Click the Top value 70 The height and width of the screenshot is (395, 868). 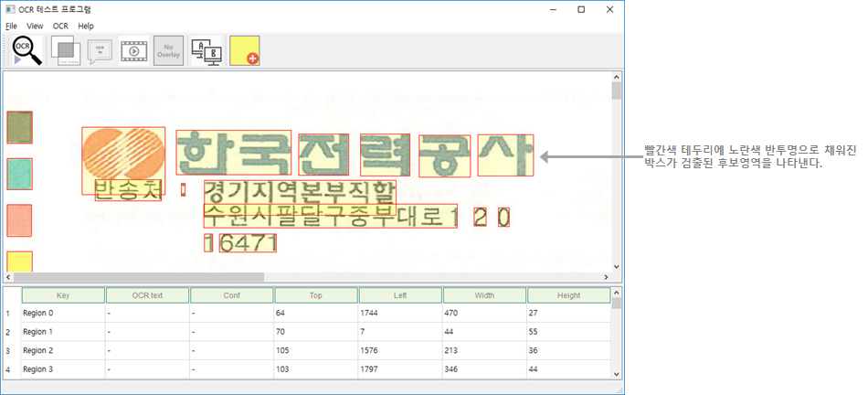click(315, 332)
